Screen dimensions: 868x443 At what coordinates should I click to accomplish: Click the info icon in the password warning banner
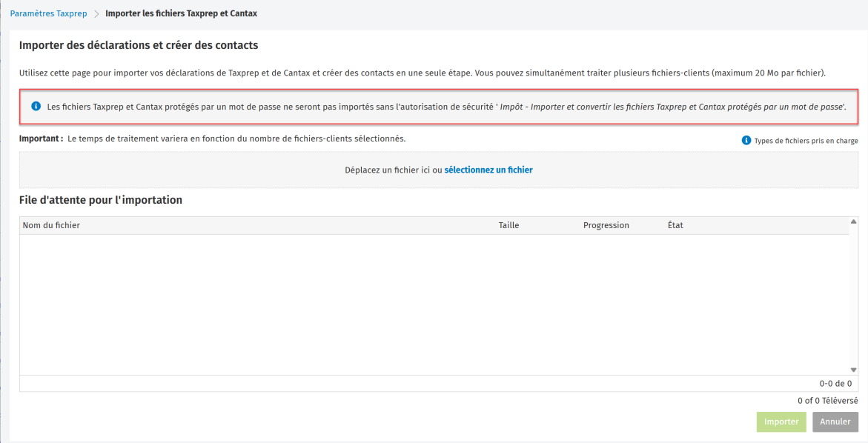[36, 107]
